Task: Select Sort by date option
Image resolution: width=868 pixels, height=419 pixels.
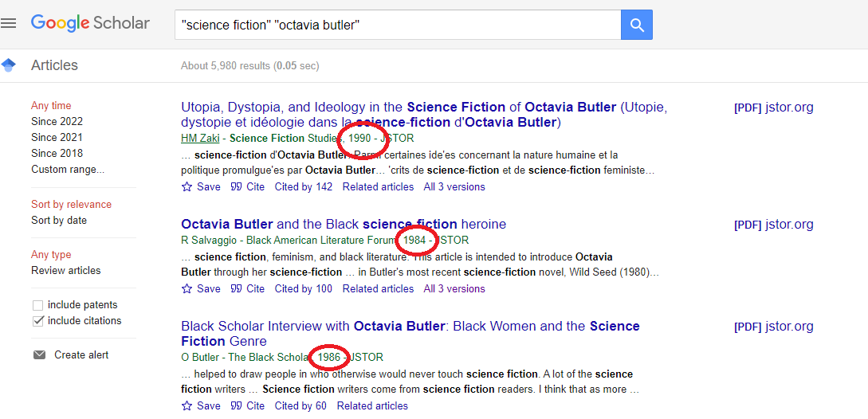Action: [x=59, y=221]
